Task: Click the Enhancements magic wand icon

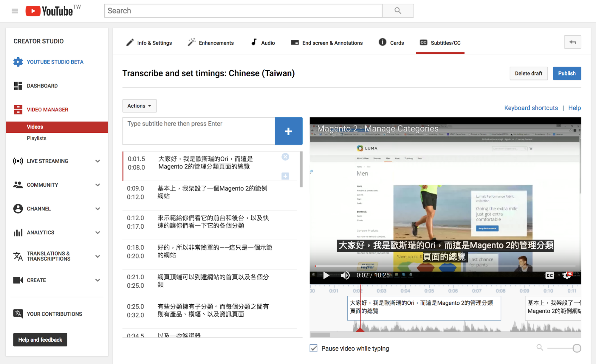Action: pos(191,42)
